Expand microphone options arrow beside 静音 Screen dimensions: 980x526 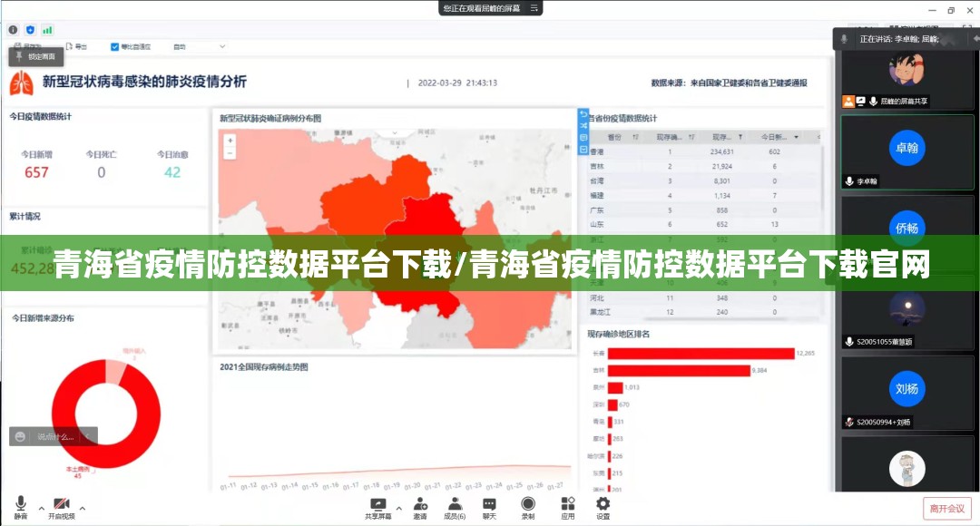[41, 508]
